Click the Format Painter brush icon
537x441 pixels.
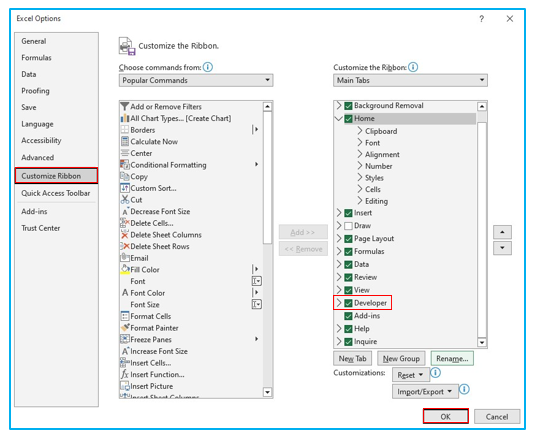pyautogui.click(x=125, y=328)
